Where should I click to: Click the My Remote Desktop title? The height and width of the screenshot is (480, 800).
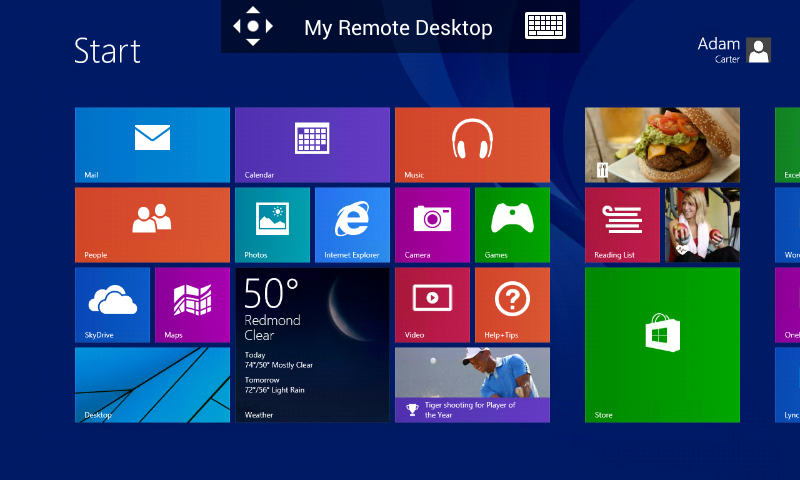[398, 28]
